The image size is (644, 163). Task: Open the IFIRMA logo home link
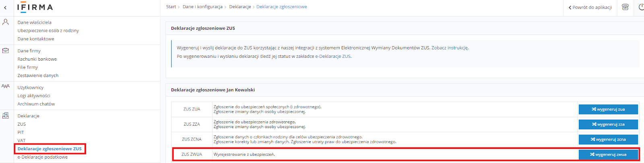tap(35, 7)
